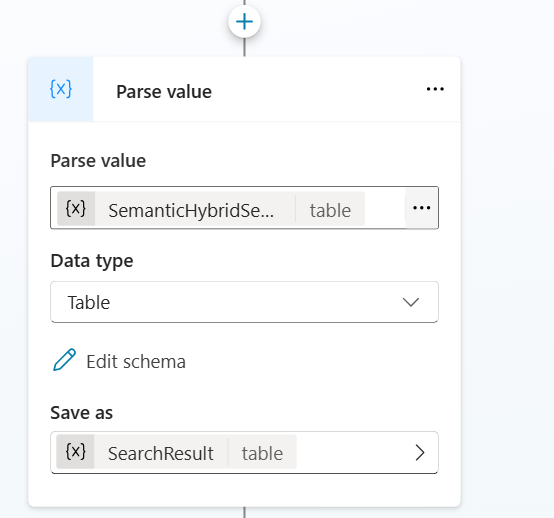Screen dimensions: 554x518
Task: Open the Table data type dropdown
Action: coord(244,302)
